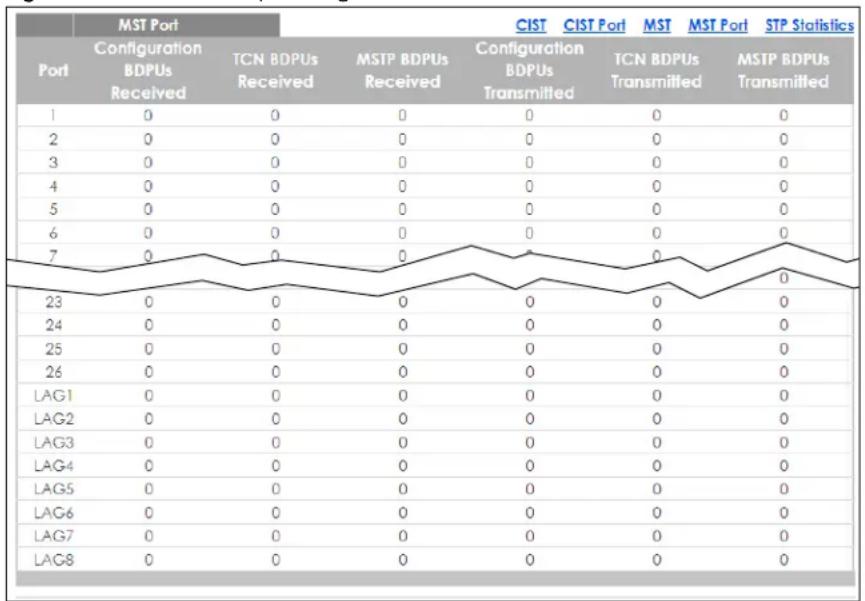The image size is (865, 601).
Task: Click port 23 MSTP BDPUs Received value
Action: point(403,302)
